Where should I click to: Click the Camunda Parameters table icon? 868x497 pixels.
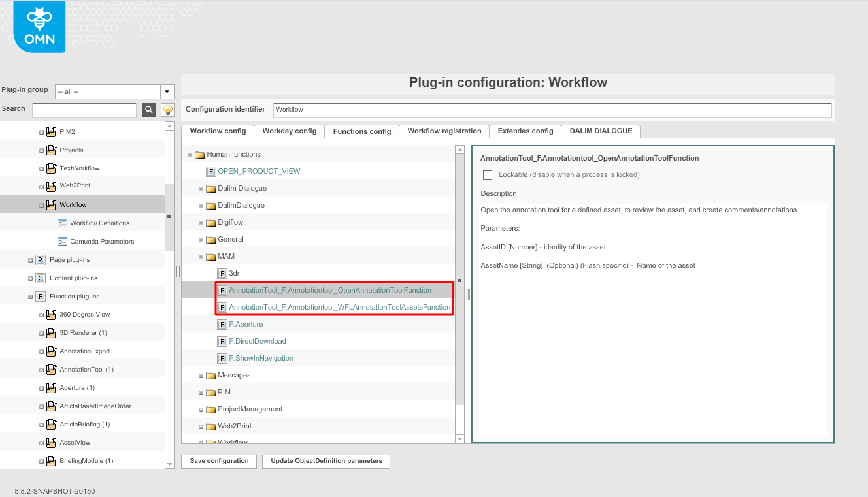(x=63, y=241)
